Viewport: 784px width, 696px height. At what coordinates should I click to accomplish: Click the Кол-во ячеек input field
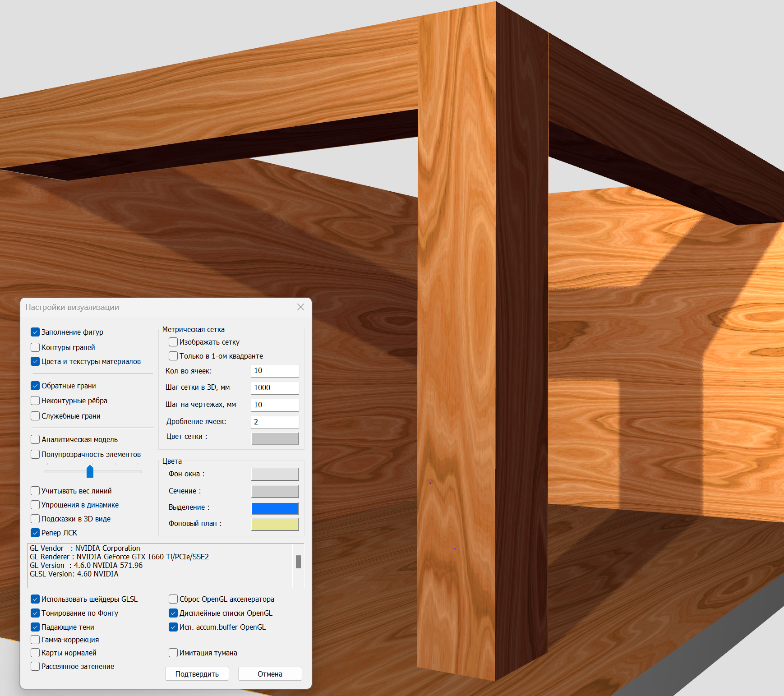[x=275, y=371]
